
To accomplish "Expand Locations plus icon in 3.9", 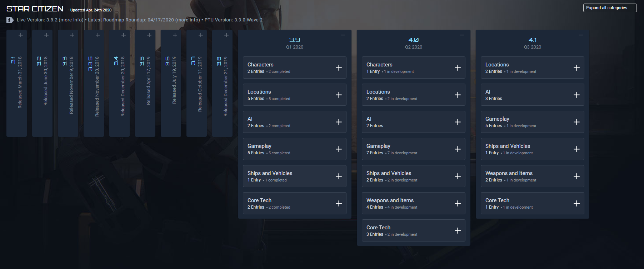I will 339,95.
